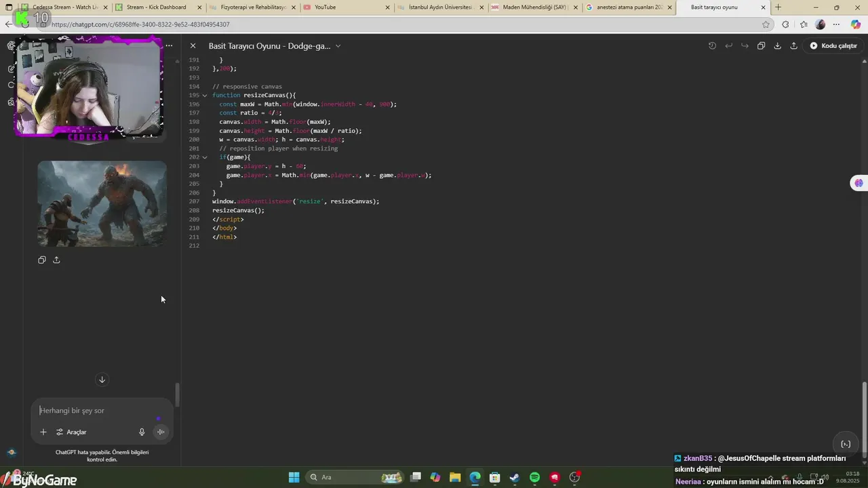Add an attachment using the plus icon
868x488 pixels.
pos(43,432)
